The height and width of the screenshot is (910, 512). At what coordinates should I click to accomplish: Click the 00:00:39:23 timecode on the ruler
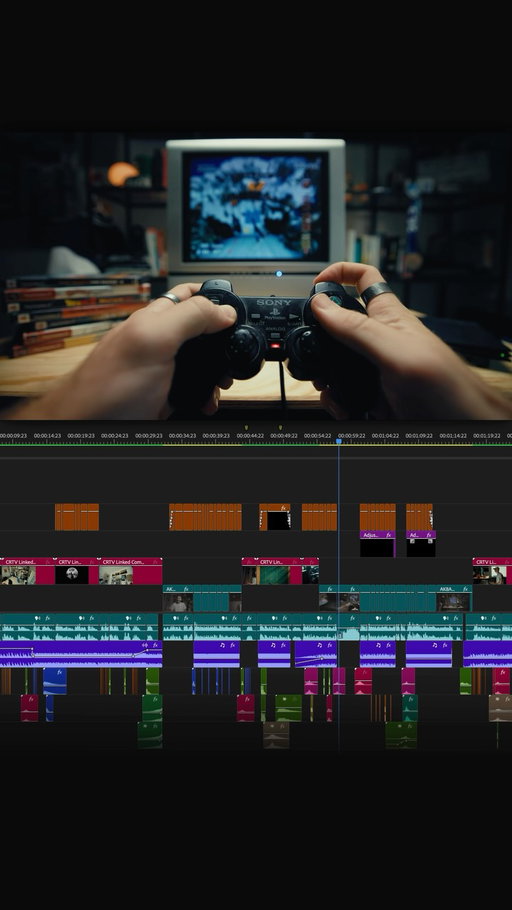click(x=216, y=435)
